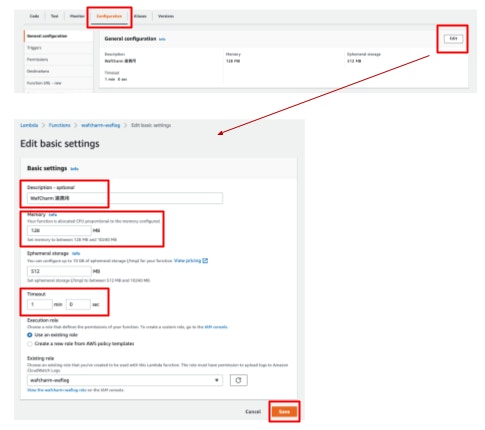Save the basic settings
The width and height of the screenshot is (485, 430).
click(284, 412)
